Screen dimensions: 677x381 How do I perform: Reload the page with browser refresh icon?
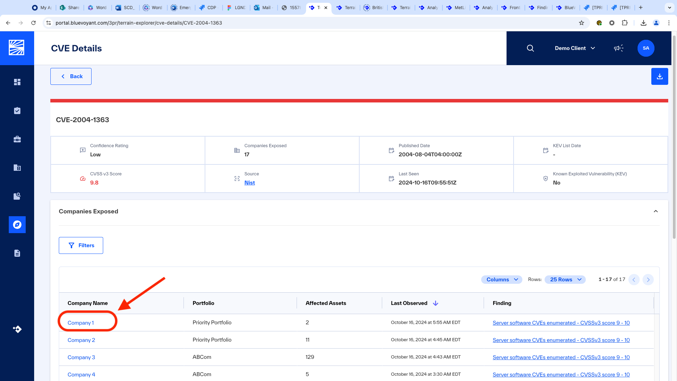coord(33,23)
